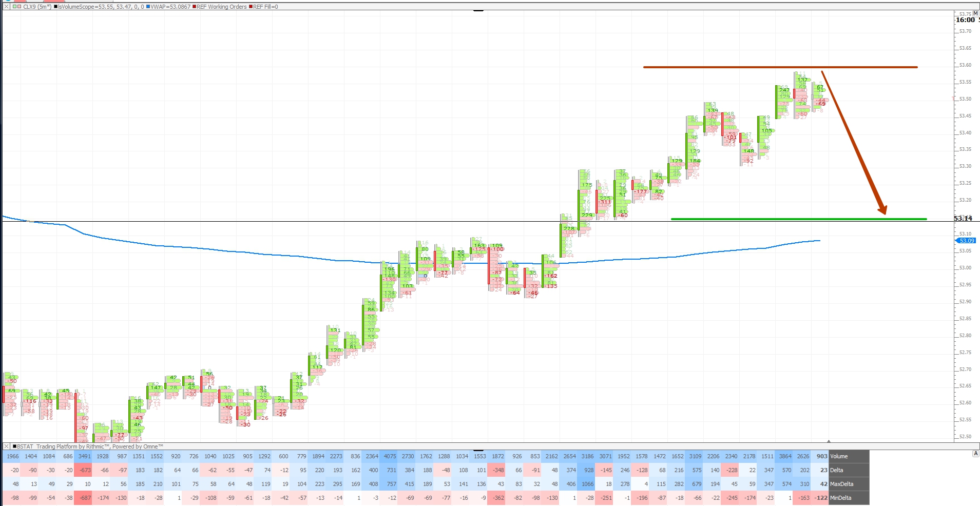This screenshot has width=980, height=506.
Task: Click the bold -122 MinDelta cell
Action: click(x=820, y=498)
